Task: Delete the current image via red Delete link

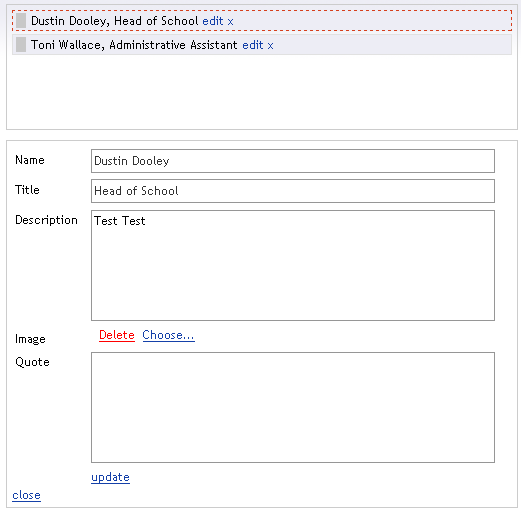Action: coord(117,335)
